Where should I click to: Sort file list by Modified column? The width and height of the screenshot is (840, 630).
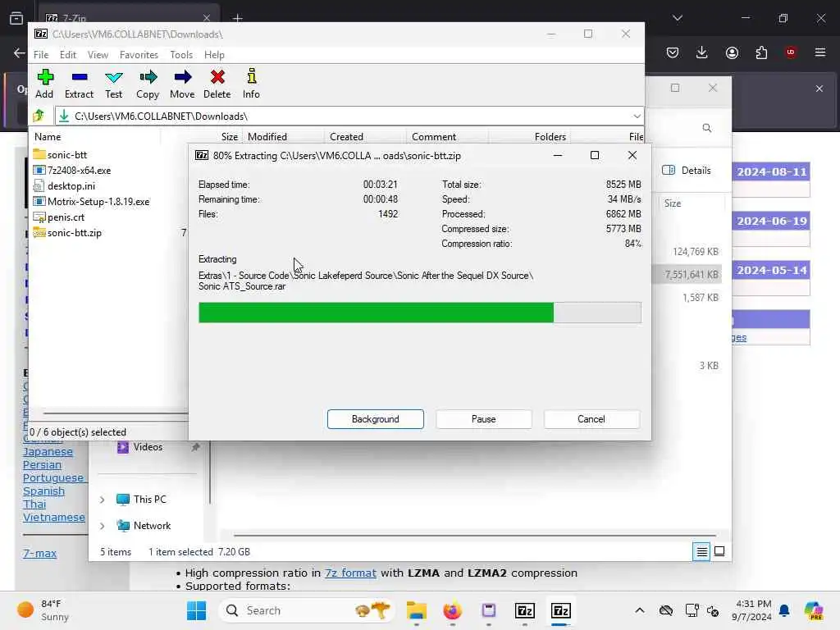point(267,137)
